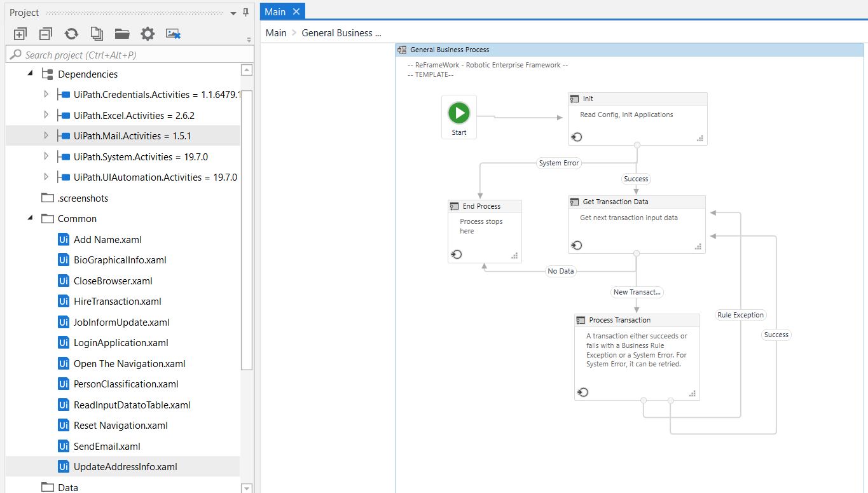Click Ui icon beside SendEmail.xaml
Image resolution: width=868 pixels, height=493 pixels.
[64, 446]
